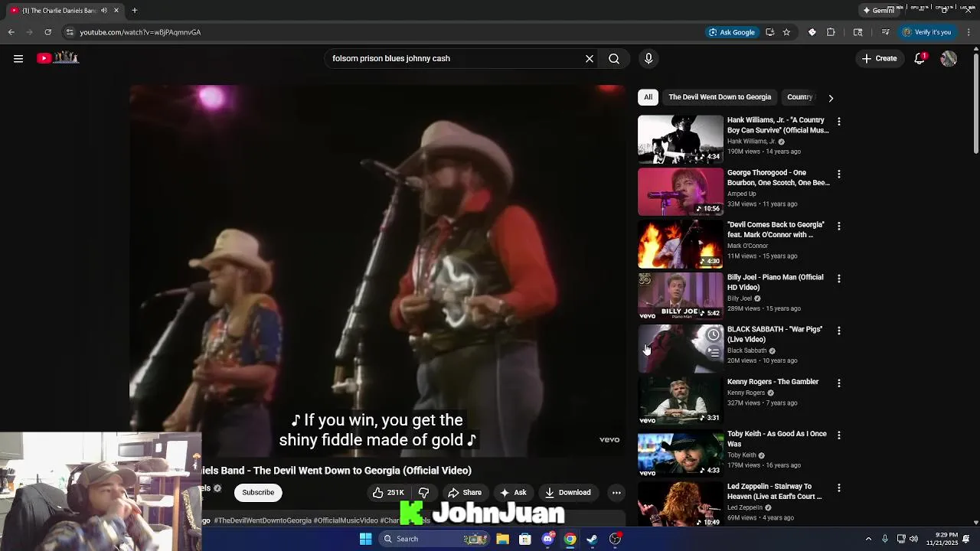Bookmark this tab with star
Screen dimensions: 980x551
tap(786, 32)
